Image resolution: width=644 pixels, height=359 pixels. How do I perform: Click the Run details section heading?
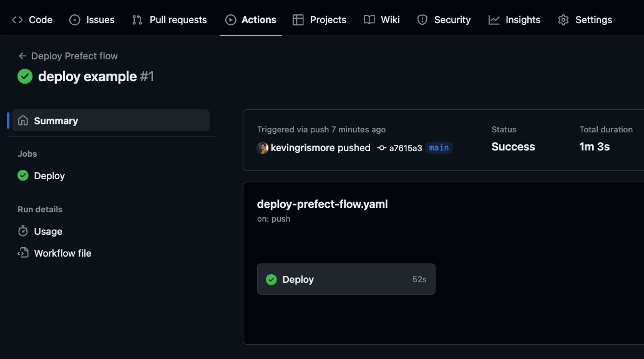(x=40, y=209)
